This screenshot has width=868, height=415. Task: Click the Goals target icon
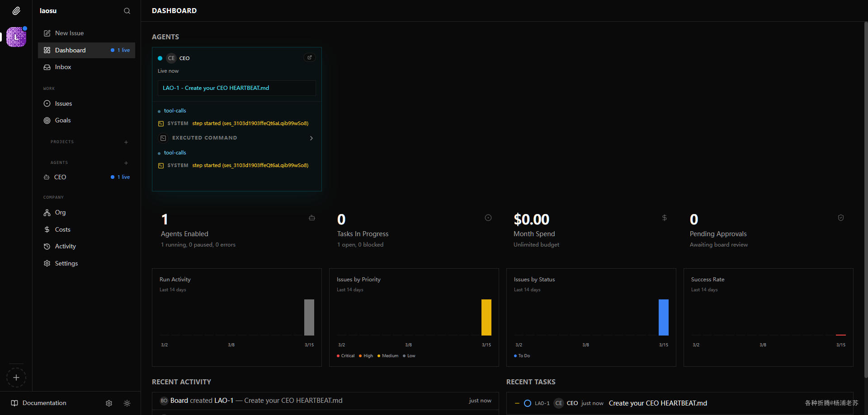pyautogui.click(x=47, y=121)
